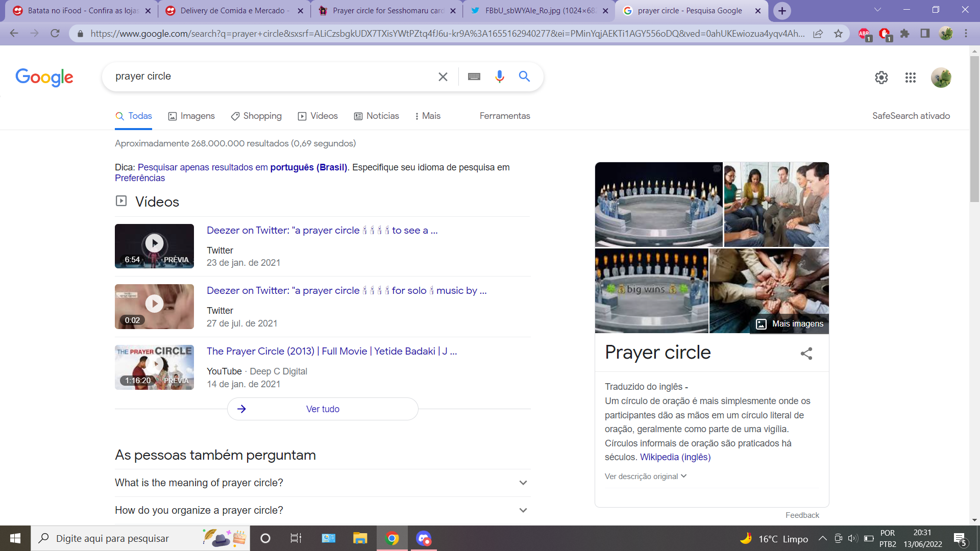
Task: Open Task View on the taskbar
Action: [296, 538]
